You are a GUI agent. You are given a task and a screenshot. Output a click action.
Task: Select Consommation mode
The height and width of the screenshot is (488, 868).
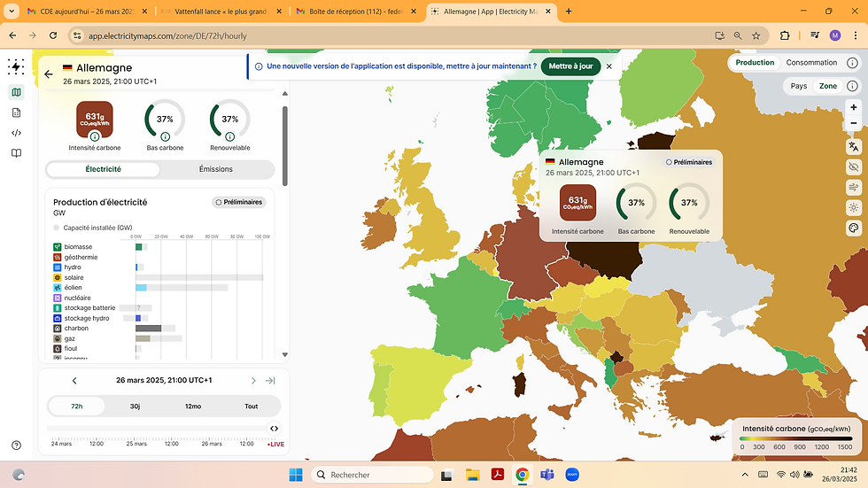pos(811,63)
